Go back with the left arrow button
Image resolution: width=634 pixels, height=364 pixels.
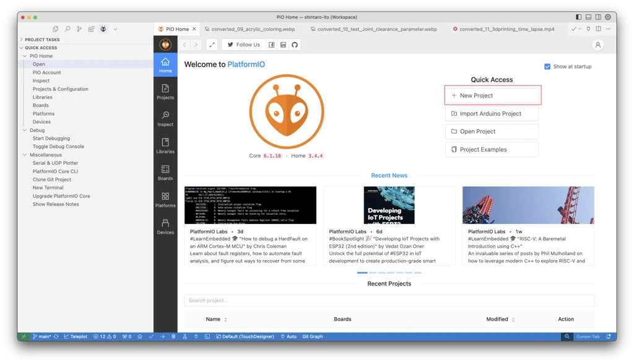pos(185,45)
